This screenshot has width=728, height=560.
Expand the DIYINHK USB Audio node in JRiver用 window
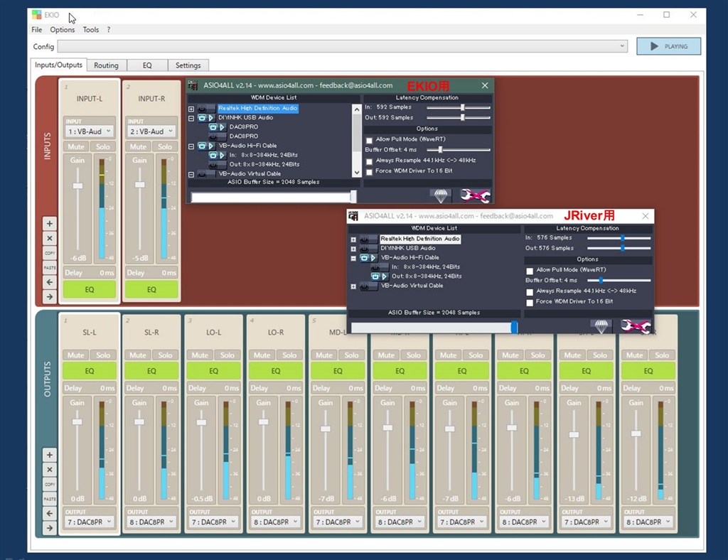[353, 249]
